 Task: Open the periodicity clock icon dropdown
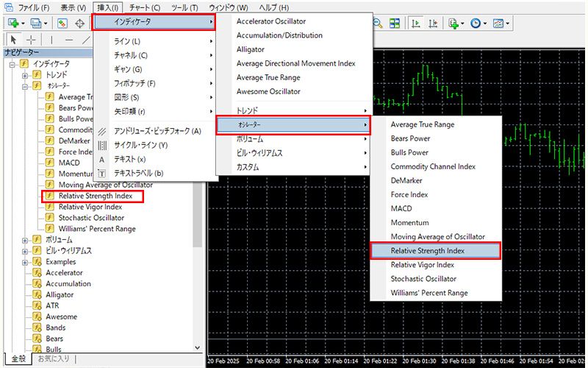[x=478, y=23]
